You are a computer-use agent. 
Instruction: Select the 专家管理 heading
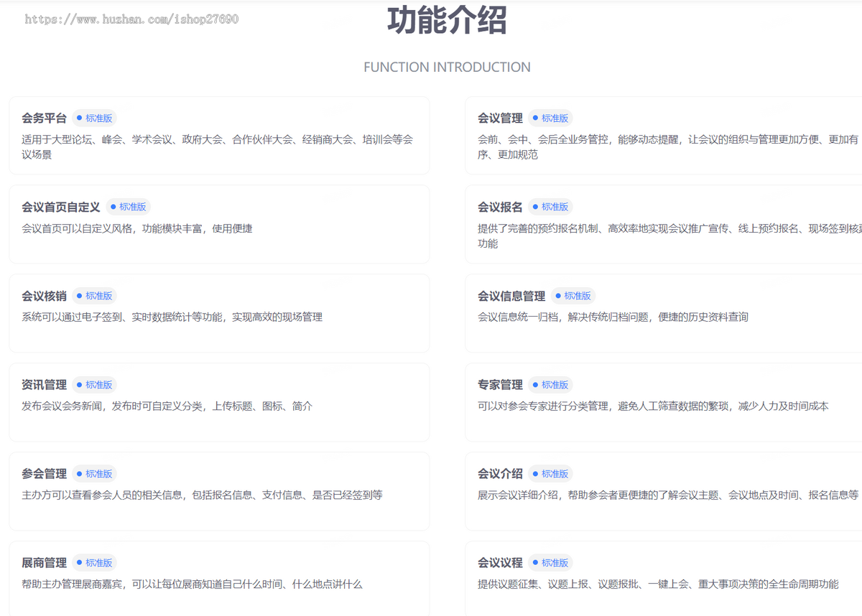pyautogui.click(x=500, y=385)
